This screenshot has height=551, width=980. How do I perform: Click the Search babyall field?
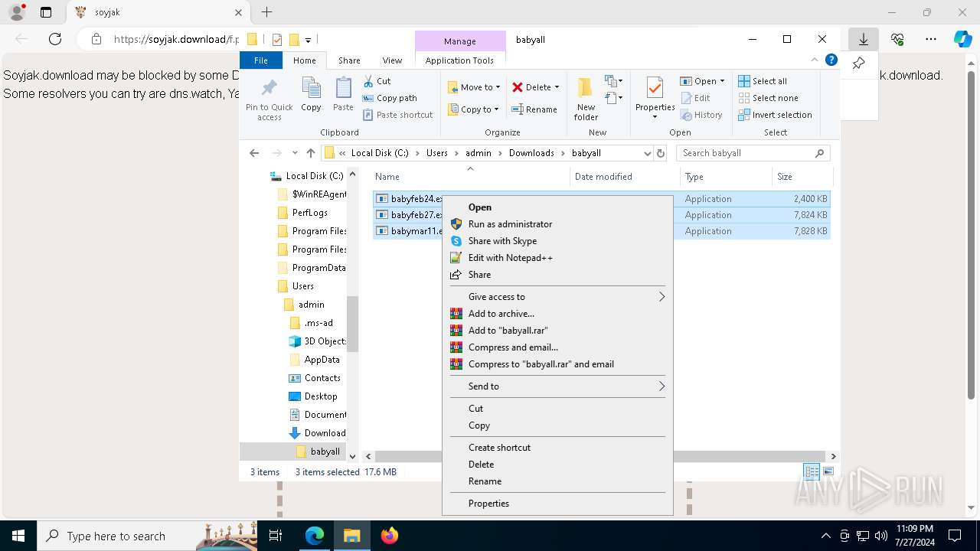coord(753,153)
